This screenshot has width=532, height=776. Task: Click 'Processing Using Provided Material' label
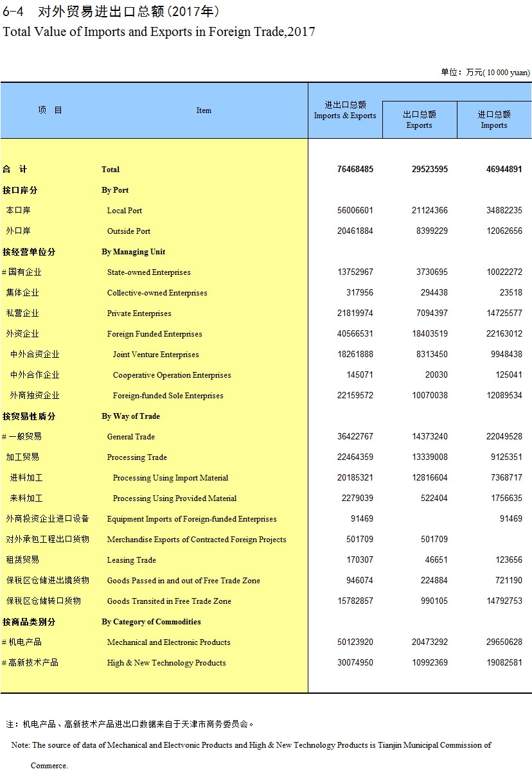coord(175,498)
